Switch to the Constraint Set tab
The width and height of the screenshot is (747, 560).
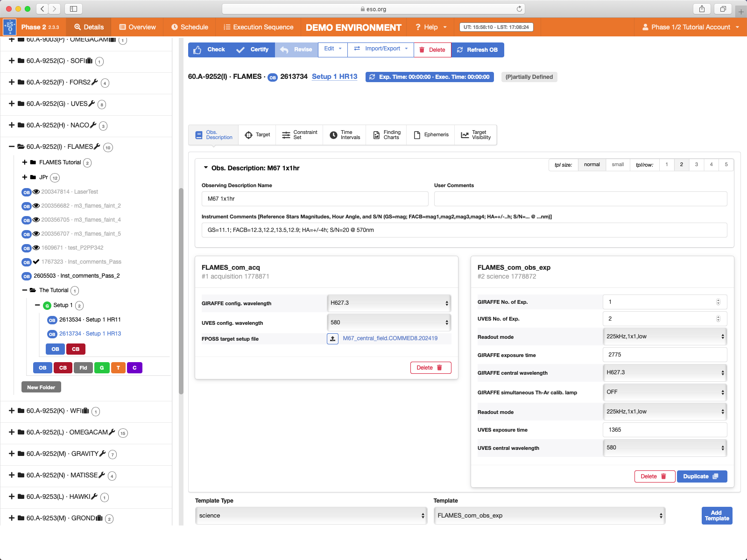coord(299,135)
